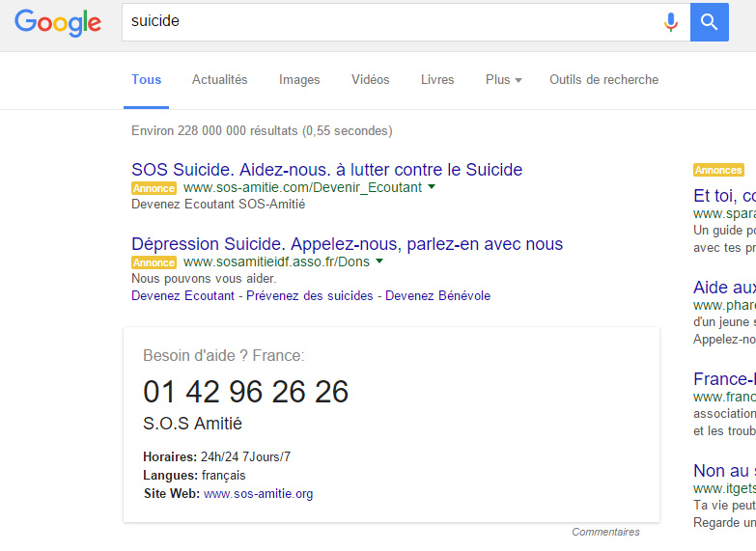Open 'SOS Suicide. Aidez-nous' ad headline
The image size is (756, 551).
pyautogui.click(x=327, y=170)
